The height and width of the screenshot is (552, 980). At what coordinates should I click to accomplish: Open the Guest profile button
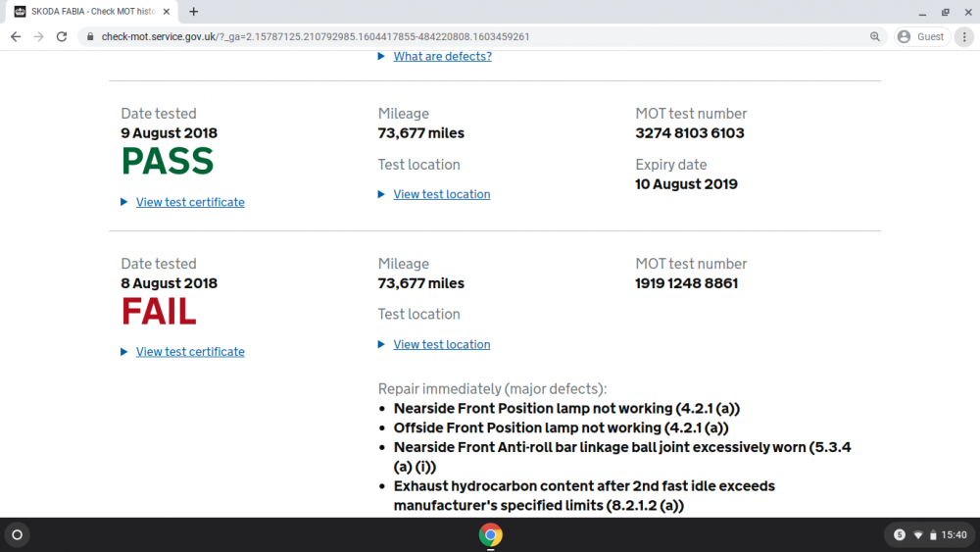click(x=922, y=37)
